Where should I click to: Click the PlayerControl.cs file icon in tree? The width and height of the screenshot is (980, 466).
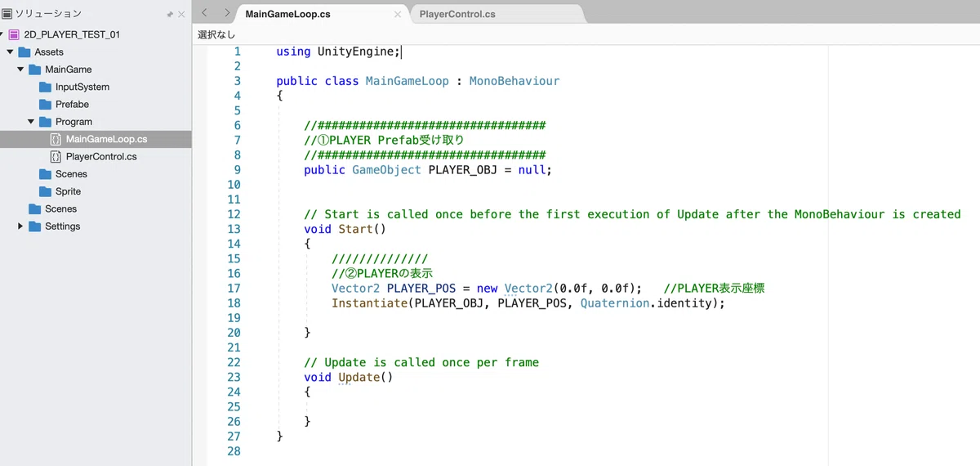point(56,157)
